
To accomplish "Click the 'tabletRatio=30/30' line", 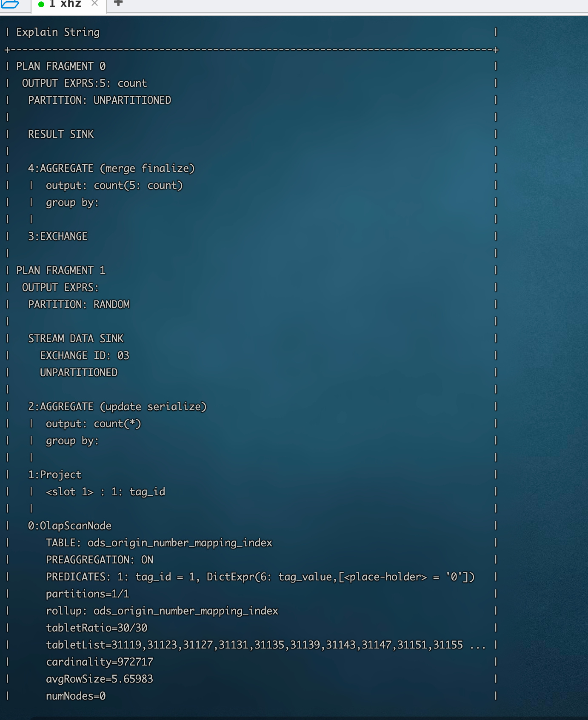I will 97,628.
